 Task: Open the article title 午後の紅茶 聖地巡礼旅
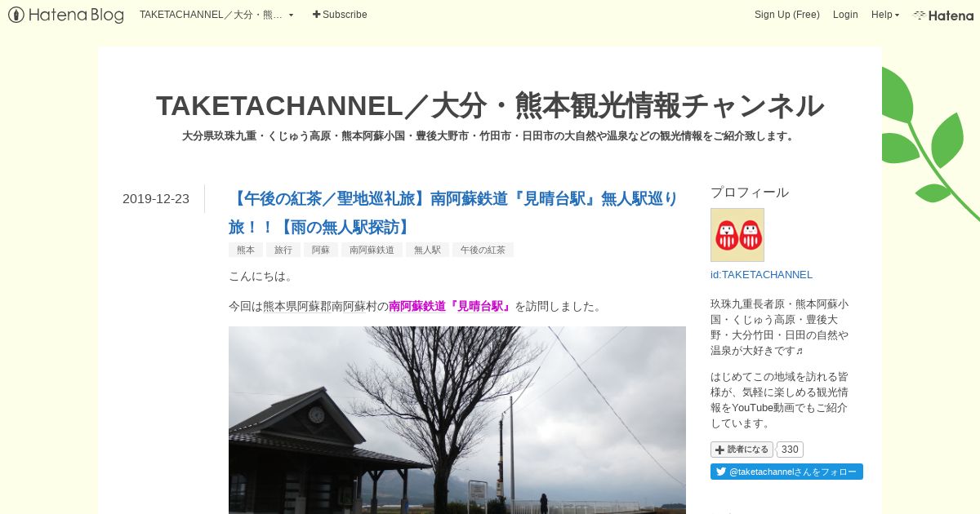[453, 212]
